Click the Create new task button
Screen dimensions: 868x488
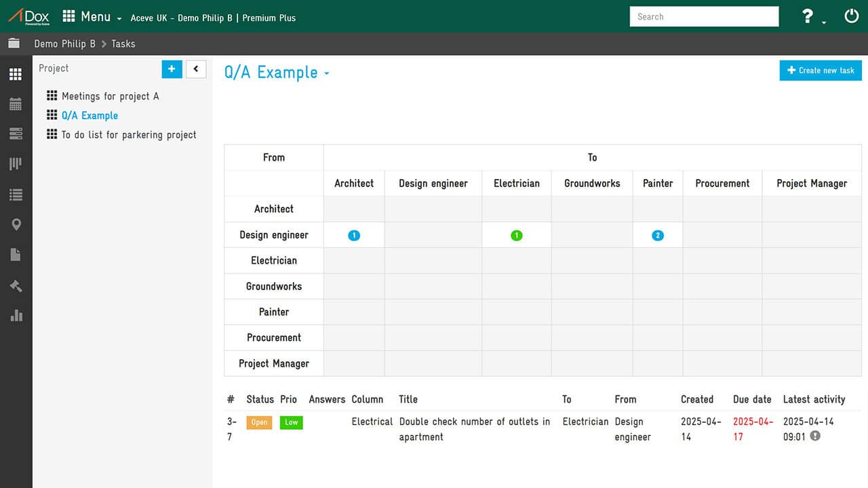(x=821, y=70)
